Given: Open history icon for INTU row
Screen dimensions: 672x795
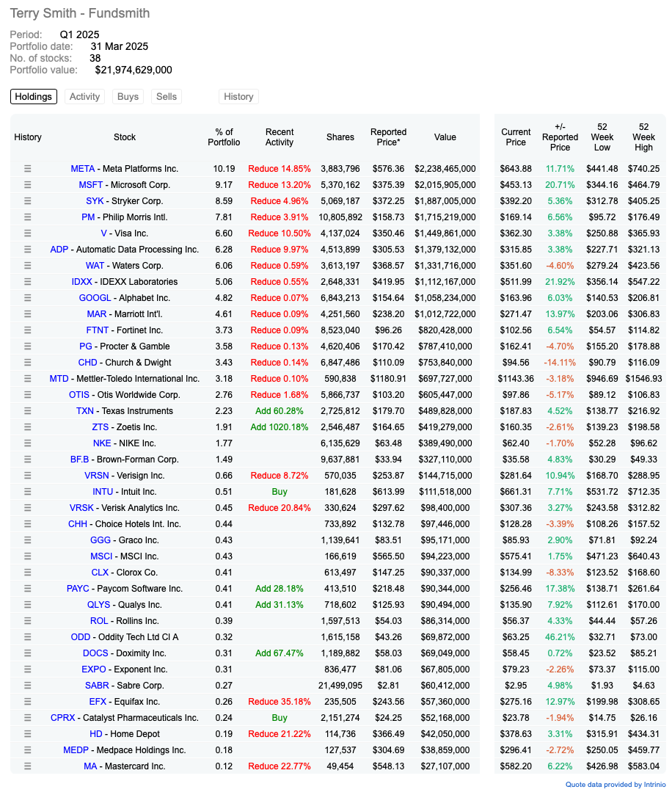Looking at the screenshot, I should pos(27,492).
